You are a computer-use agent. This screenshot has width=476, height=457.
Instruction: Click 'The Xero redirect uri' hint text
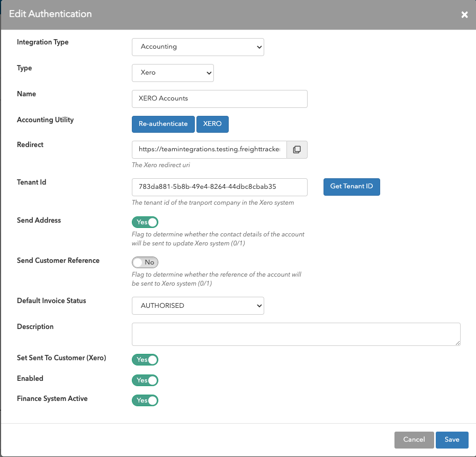[x=161, y=165]
